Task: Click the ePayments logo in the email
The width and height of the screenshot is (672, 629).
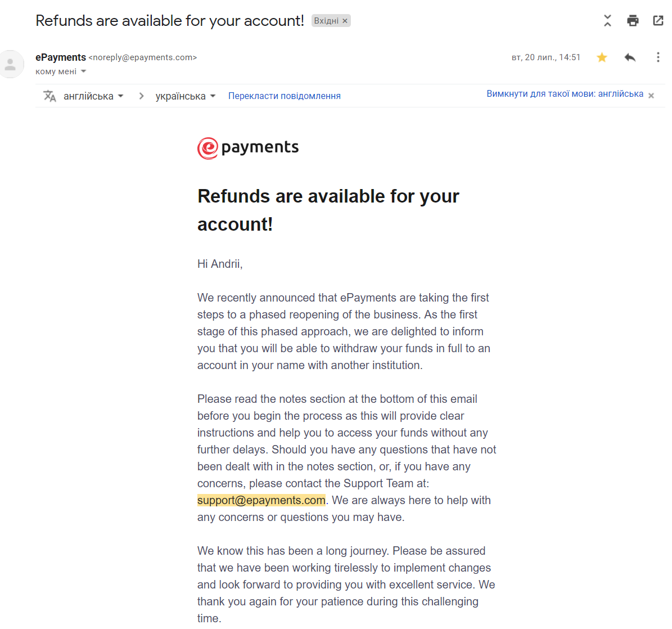Action: point(248,148)
